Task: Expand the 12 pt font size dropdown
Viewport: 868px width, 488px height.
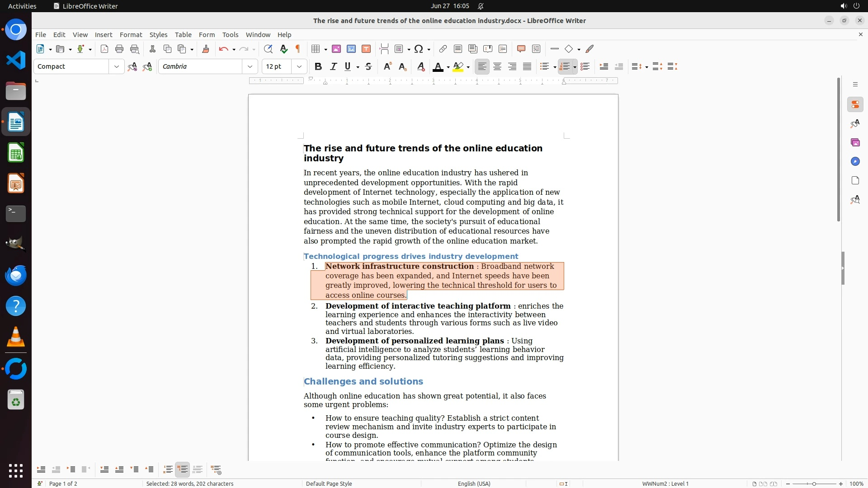Action: (299, 67)
